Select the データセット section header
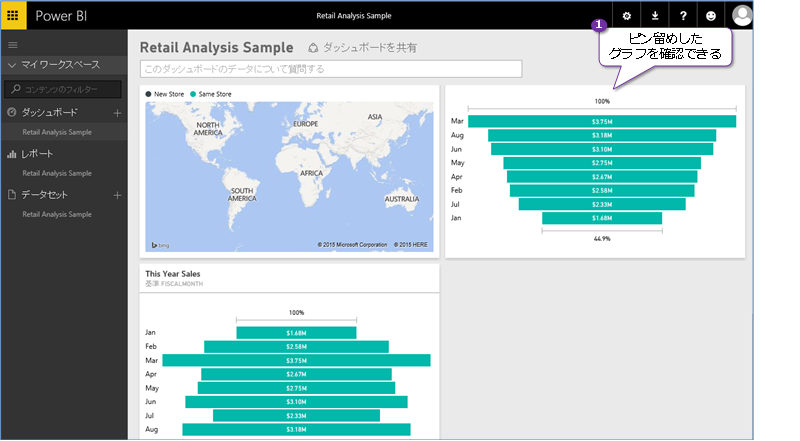The height and width of the screenshot is (441, 800). 44,194
